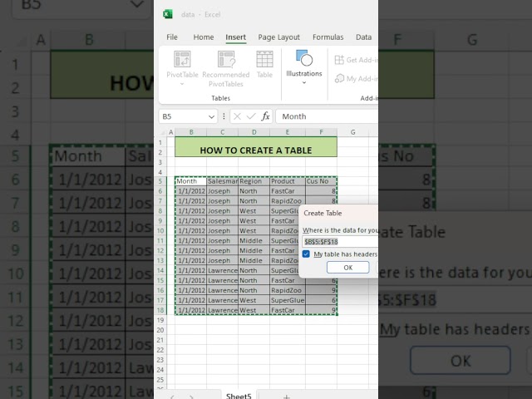Screen dimensions: 532x399
Task: Click the Product header cell
Action: click(x=288, y=181)
